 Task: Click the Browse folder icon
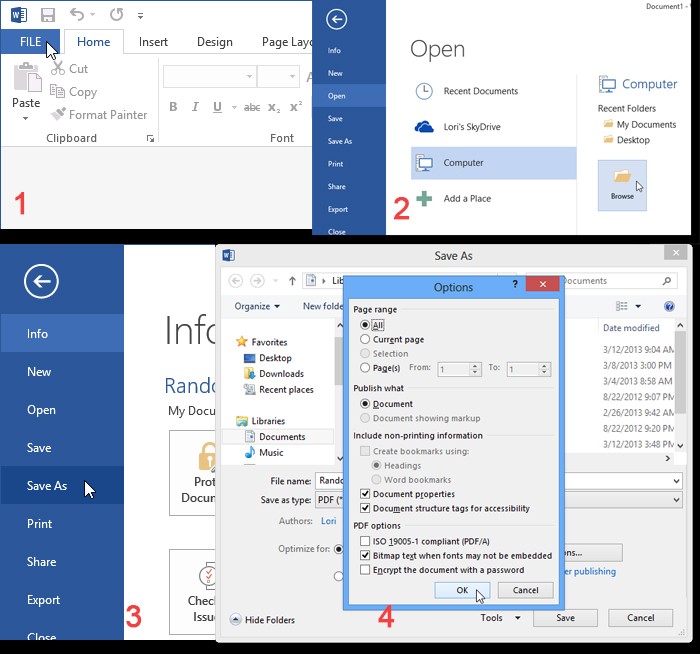click(622, 176)
